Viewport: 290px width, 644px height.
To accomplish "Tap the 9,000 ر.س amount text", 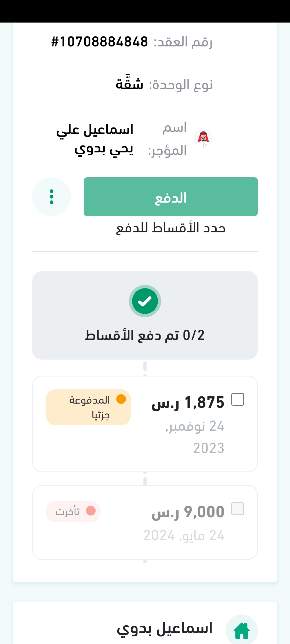I will [188, 512].
